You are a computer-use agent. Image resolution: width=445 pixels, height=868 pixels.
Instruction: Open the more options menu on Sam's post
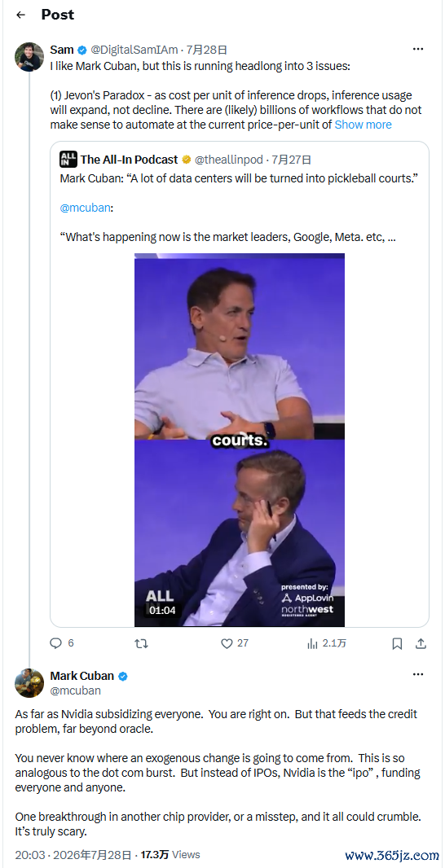point(418,50)
